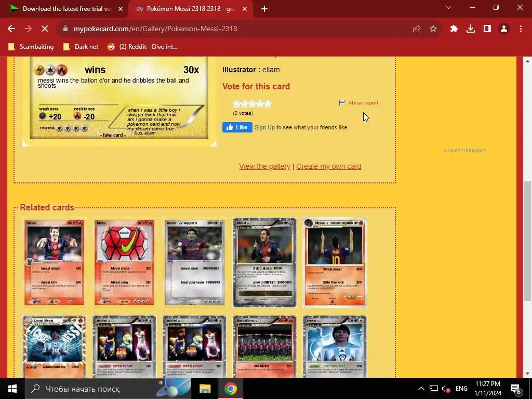This screenshot has width=532, height=399.
Task: Open a new tab
Action: click(264, 9)
